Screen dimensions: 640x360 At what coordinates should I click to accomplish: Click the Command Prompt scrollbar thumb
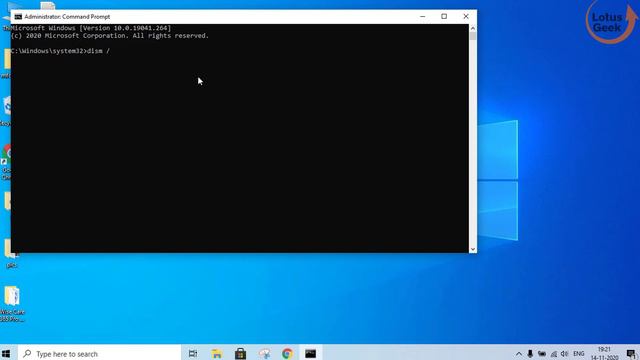[x=473, y=36]
